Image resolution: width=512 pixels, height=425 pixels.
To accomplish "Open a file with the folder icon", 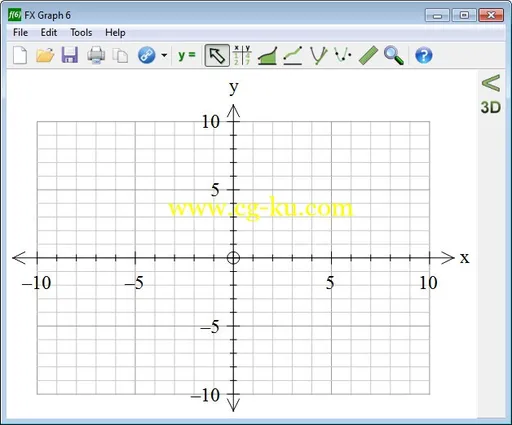I will pyautogui.click(x=45, y=55).
